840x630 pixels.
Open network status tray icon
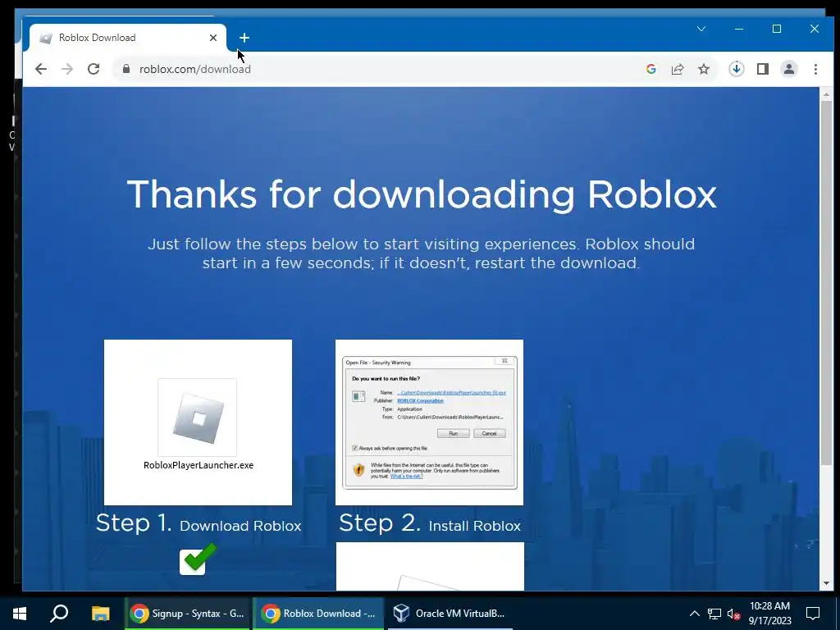pos(714,614)
